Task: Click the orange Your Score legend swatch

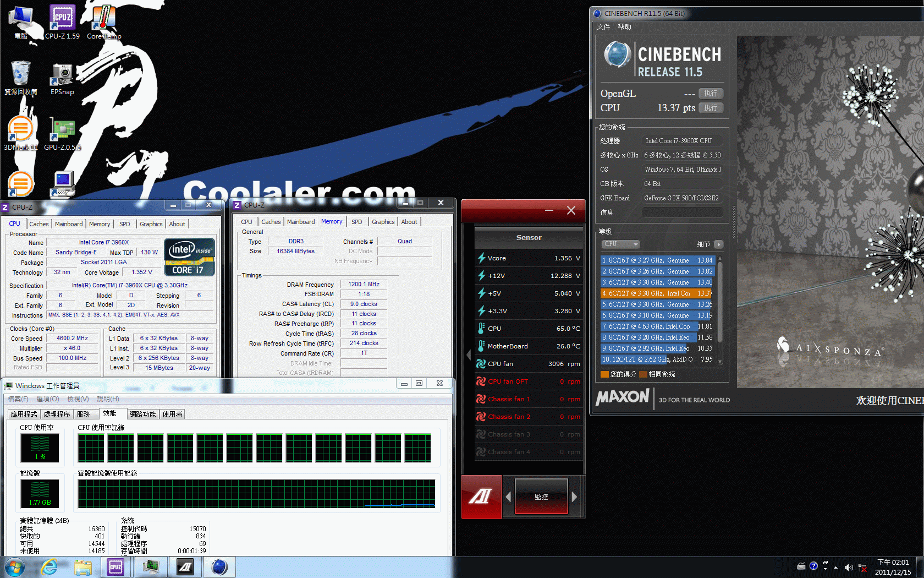Action: (x=604, y=374)
